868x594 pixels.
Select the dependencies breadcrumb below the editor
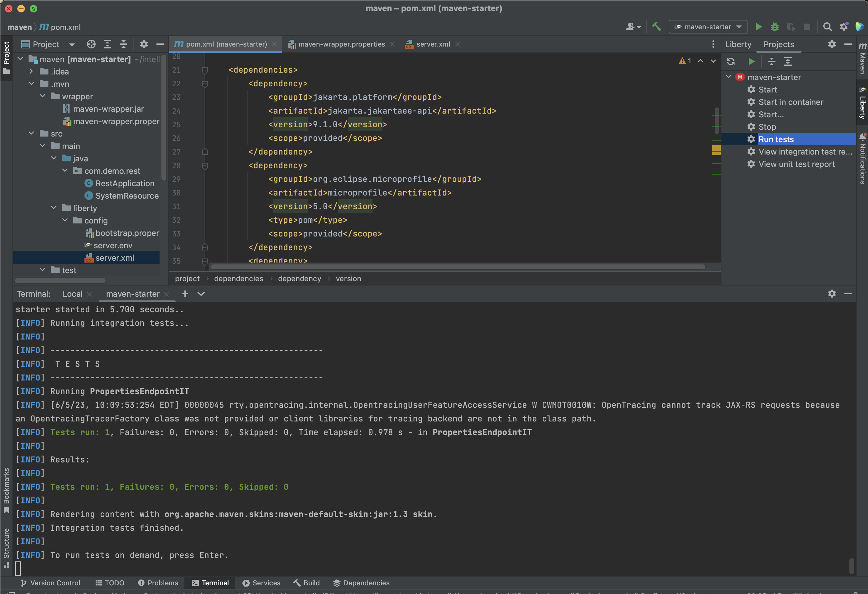pos(238,278)
